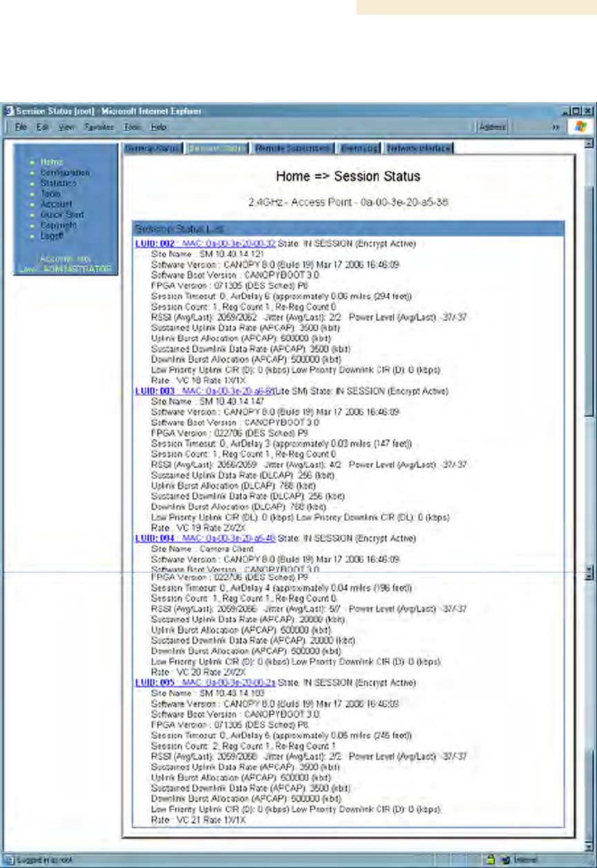597x868 pixels.
Task: Open the Tools menu in menu bar
Action: tap(132, 127)
